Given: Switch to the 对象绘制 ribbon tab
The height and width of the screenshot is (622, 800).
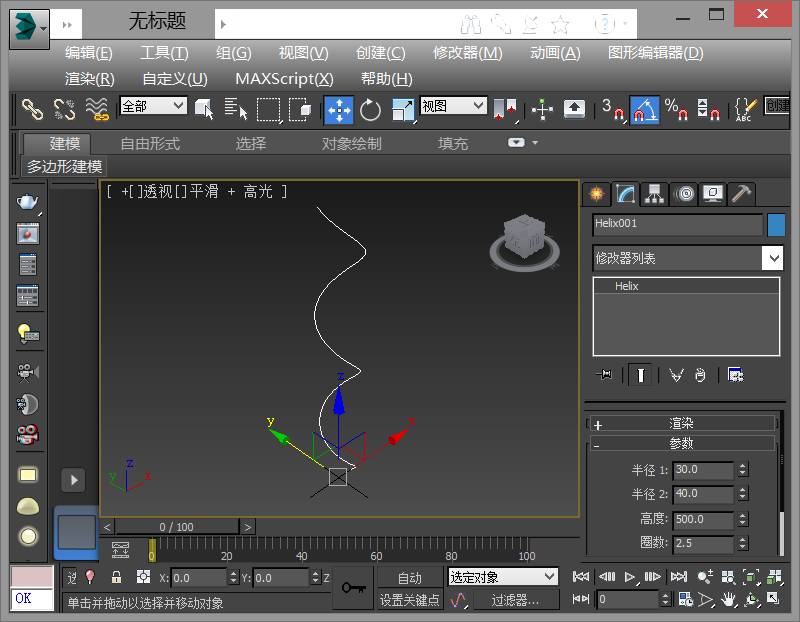Looking at the screenshot, I should [352, 143].
